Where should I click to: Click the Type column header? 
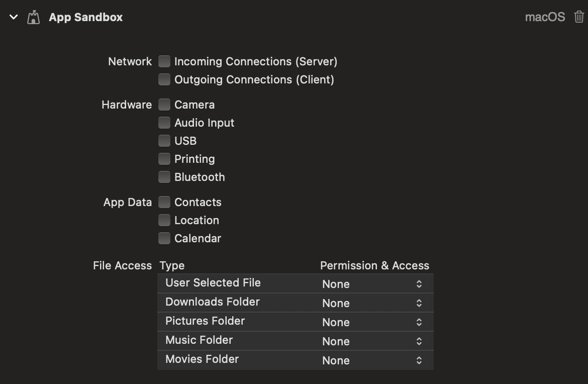click(172, 266)
